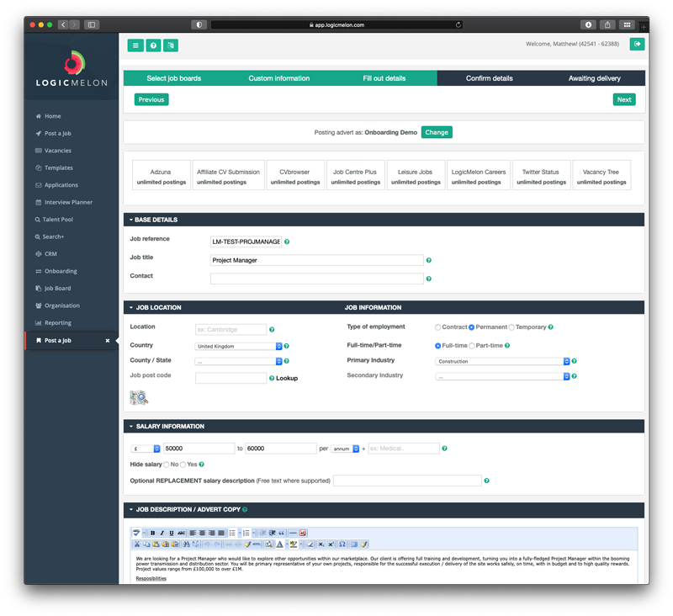
Task: Click help icon beside Primary Industry dropdown
Action: tap(574, 361)
